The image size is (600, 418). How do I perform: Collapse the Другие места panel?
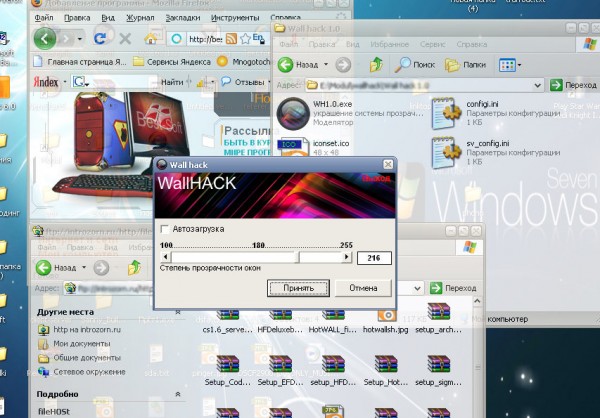tap(177, 312)
